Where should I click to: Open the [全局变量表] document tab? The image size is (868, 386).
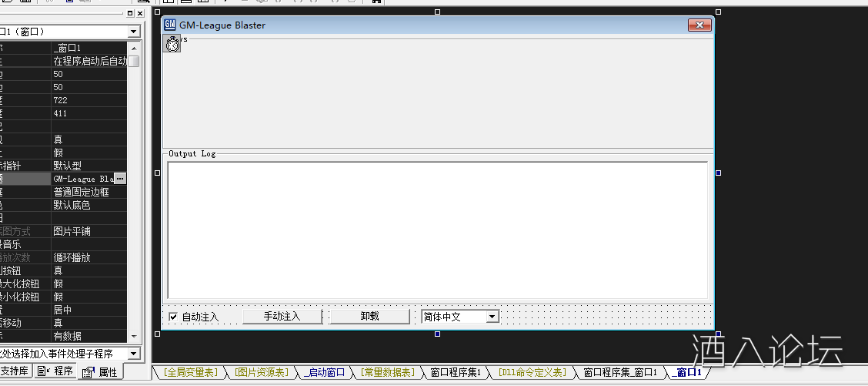point(190,373)
